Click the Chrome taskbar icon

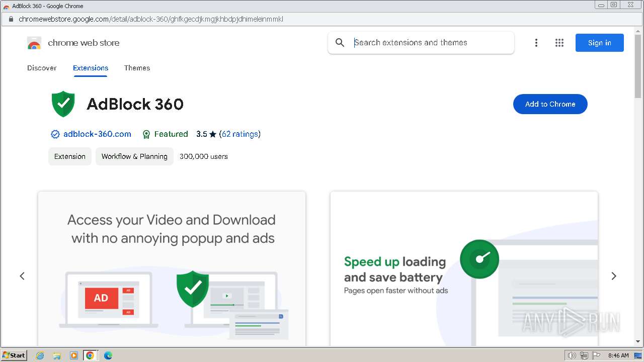click(x=90, y=355)
